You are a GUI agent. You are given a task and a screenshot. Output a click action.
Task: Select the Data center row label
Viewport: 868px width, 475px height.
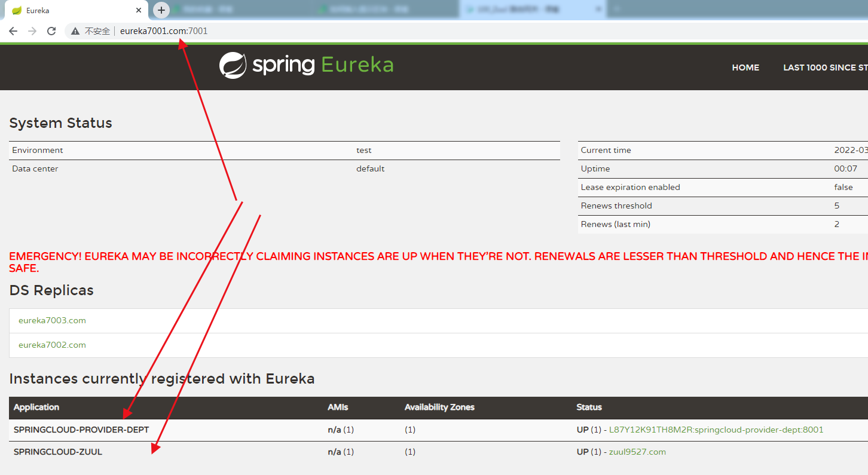pyautogui.click(x=35, y=168)
